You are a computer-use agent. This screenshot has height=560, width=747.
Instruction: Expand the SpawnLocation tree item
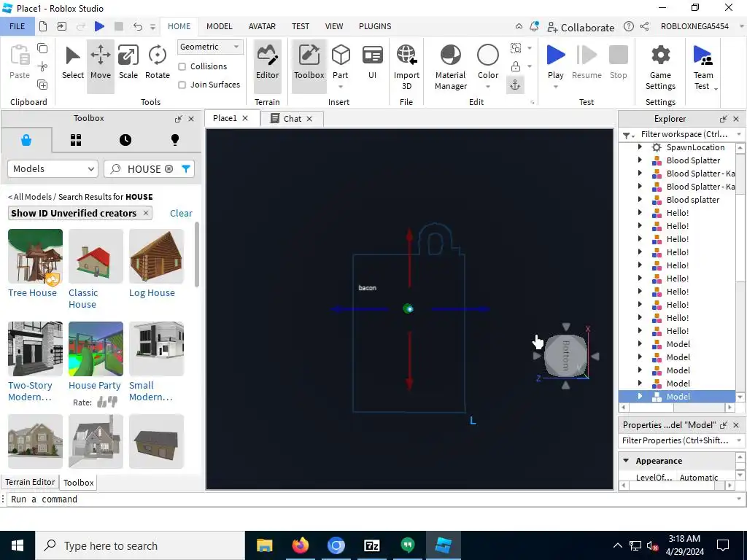click(640, 147)
